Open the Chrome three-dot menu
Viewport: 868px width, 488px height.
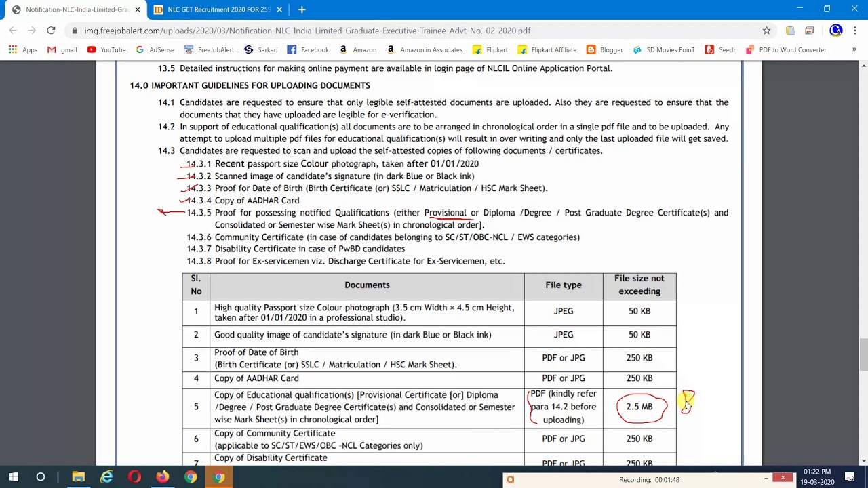854,30
